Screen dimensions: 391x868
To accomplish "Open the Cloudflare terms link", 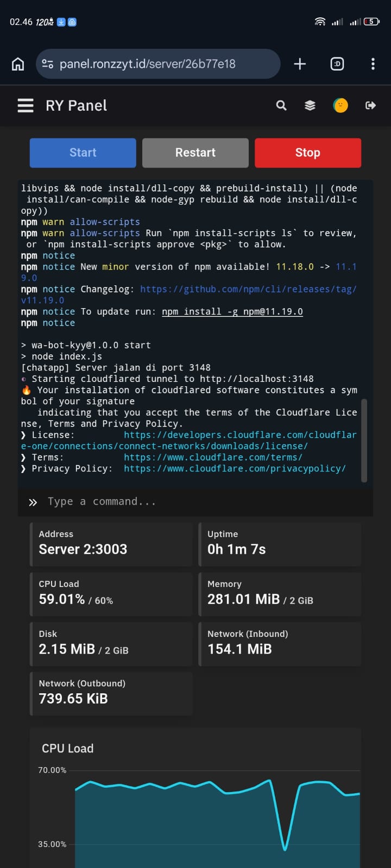I will point(213,457).
